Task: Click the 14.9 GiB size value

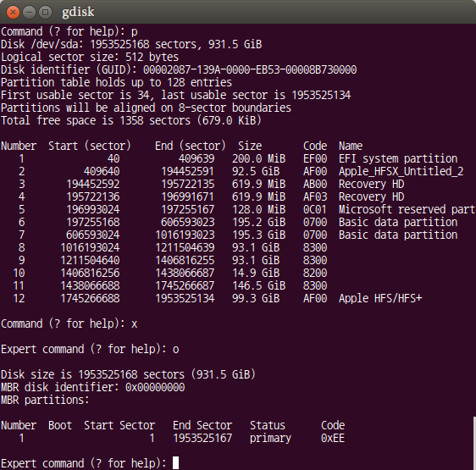Action: 256,273
